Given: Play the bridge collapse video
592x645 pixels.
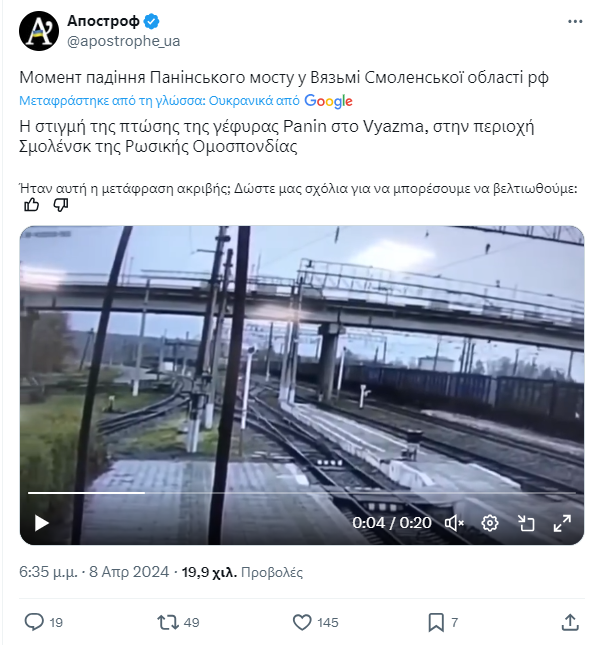Looking at the screenshot, I should click(x=42, y=523).
